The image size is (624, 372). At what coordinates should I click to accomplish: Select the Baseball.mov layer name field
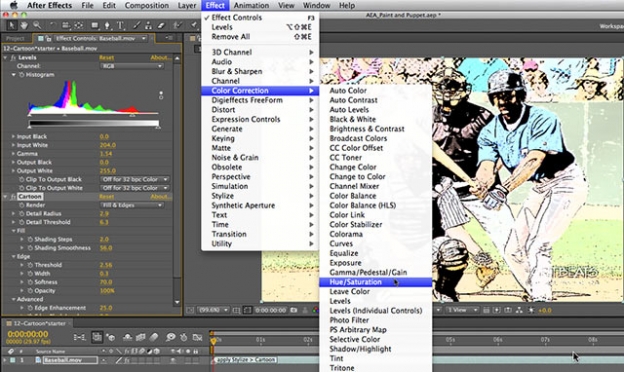(x=70, y=360)
